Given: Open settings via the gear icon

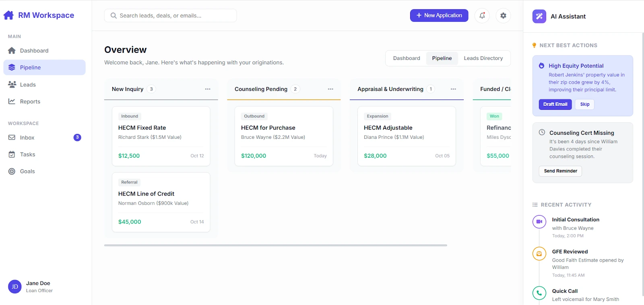Looking at the screenshot, I should [x=503, y=16].
